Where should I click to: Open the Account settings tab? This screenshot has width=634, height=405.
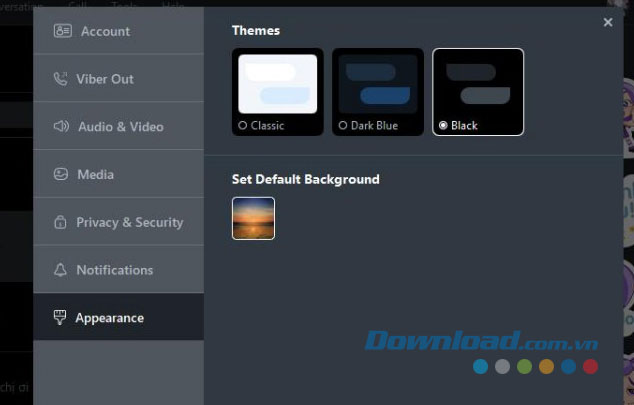pyautogui.click(x=118, y=31)
